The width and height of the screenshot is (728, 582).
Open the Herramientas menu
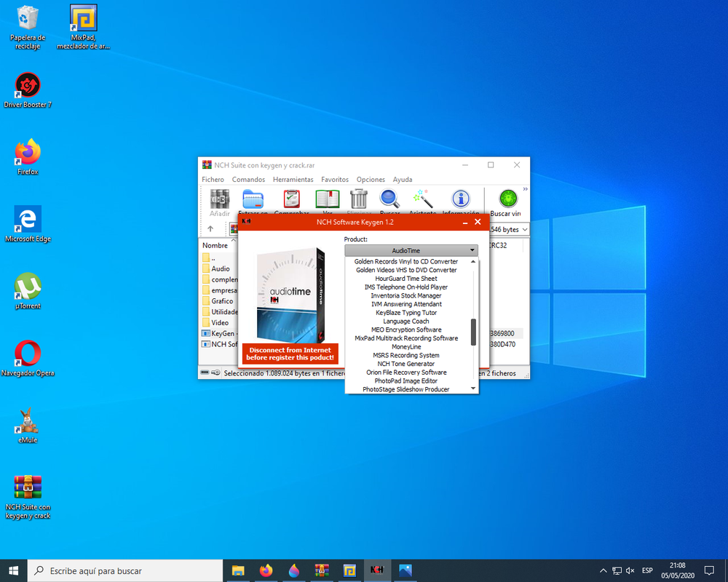[293, 179]
